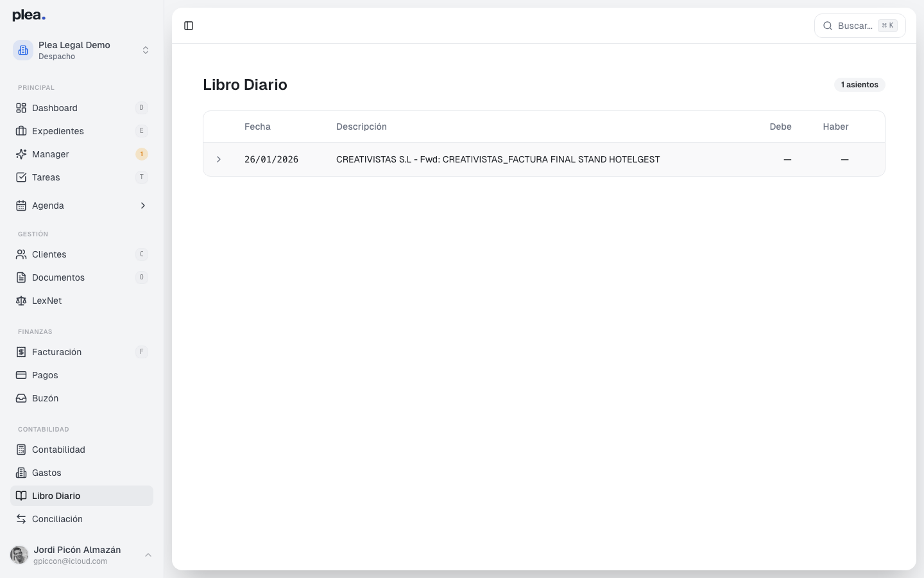
Task: Open the user account menu chevron
Action: pyautogui.click(x=148, y=555)
